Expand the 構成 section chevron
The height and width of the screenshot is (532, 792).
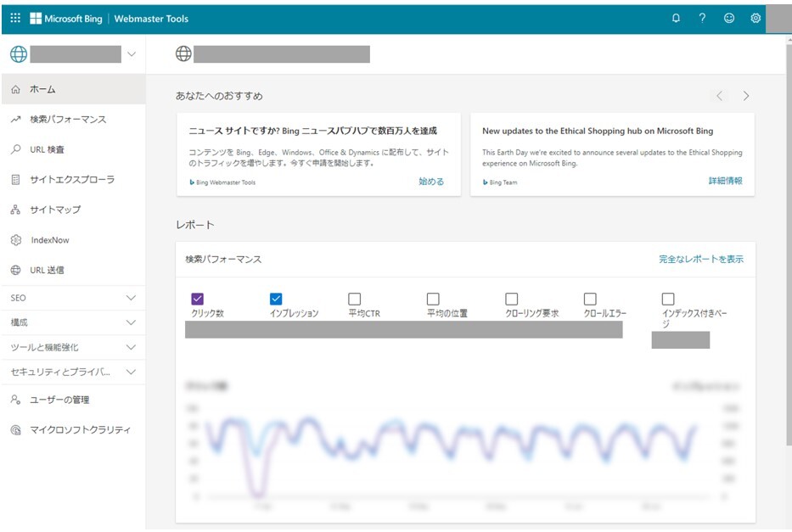coord(131,322)
